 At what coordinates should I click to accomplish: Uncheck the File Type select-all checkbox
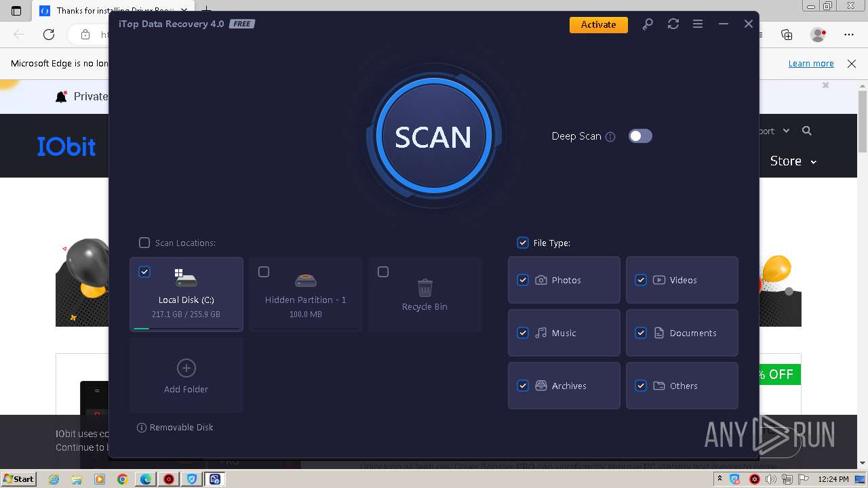click(523, 243)
